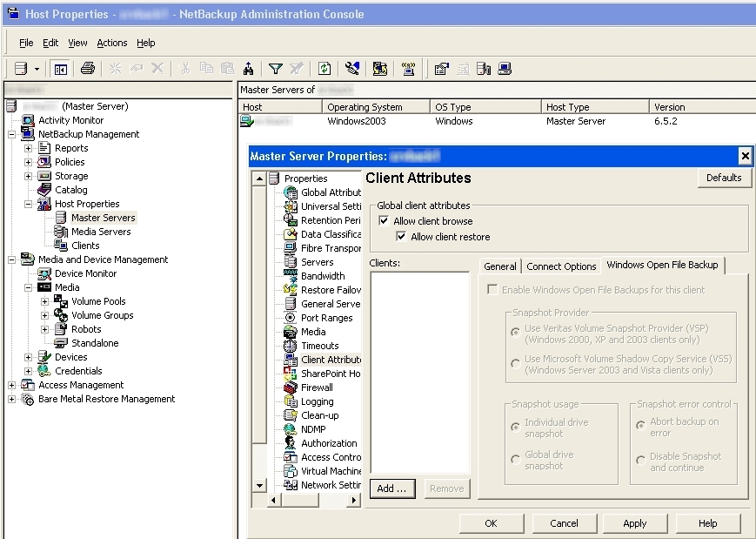The image size is (756, 539).
Task: Open NDMP icon in properties list
Action: 291,429
